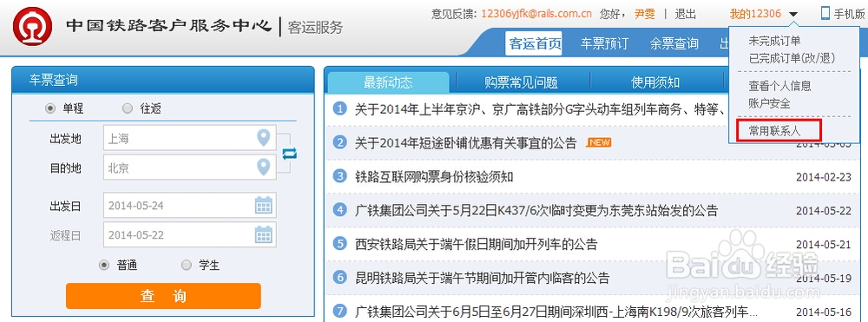
Task: Open the 铁路互联网购票身份核验须知 notice
Action: (x=434, y=177)
